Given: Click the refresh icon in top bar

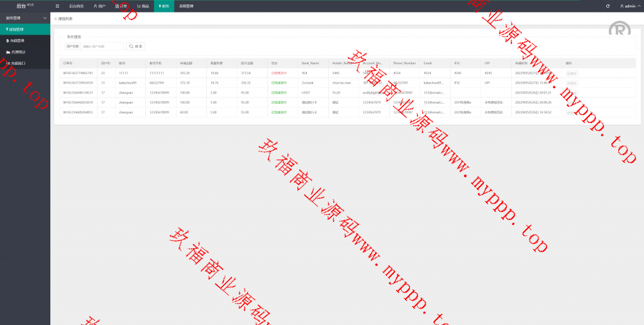Looking at the screenshot, I should point(608,6).
